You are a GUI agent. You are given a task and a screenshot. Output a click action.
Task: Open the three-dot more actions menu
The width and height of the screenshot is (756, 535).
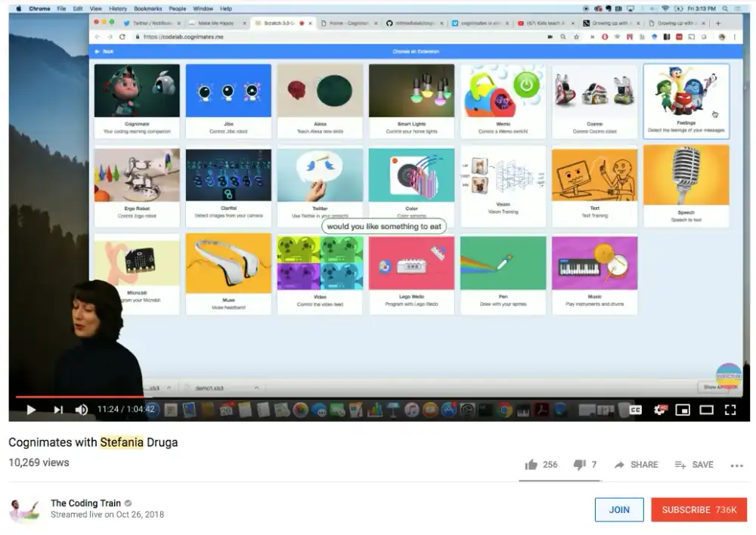737,465
